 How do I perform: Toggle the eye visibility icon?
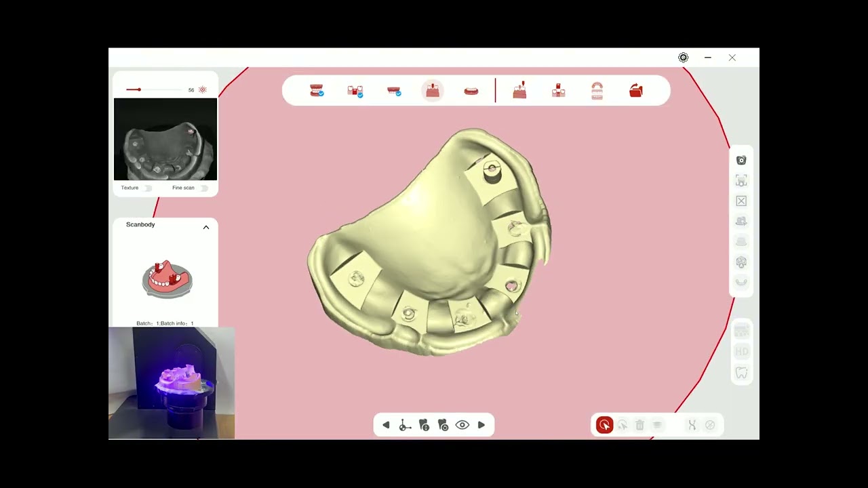[462, 425]
